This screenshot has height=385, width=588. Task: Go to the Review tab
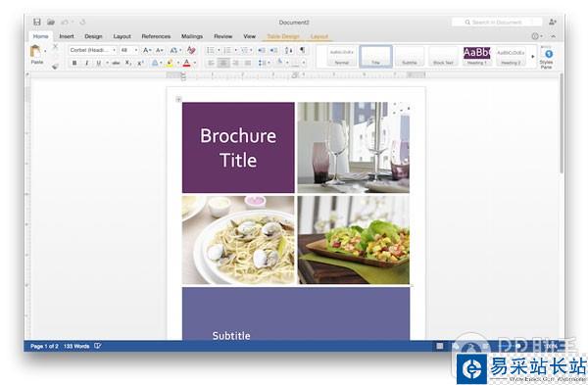coord(223,36)
